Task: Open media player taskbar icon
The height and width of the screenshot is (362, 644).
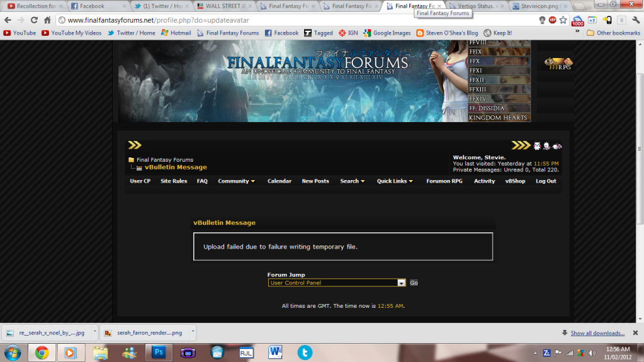Action: click(x=71, y=353)
